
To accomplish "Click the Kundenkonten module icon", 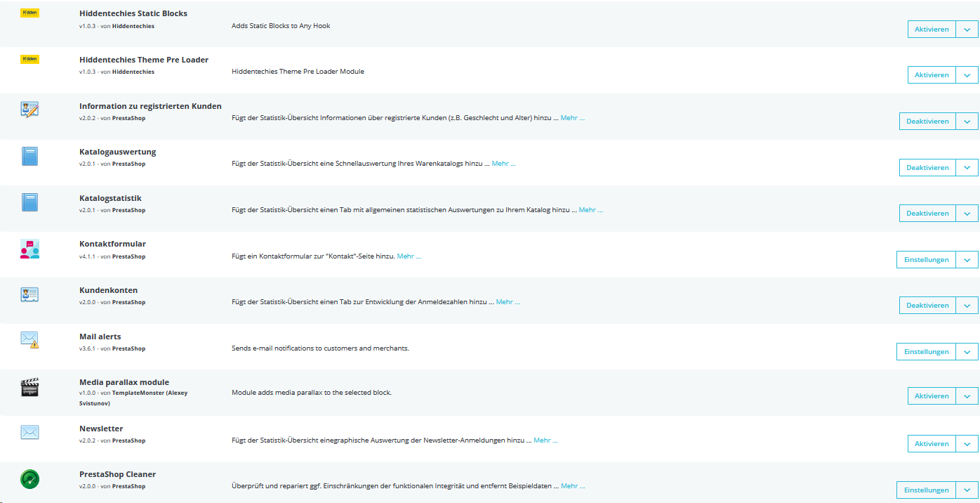I will point(29,295).
